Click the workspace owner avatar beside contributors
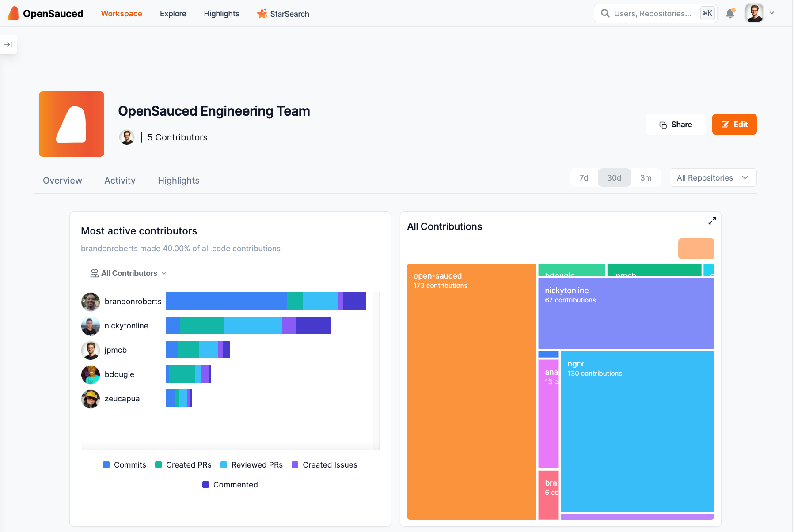 point(127,137)
